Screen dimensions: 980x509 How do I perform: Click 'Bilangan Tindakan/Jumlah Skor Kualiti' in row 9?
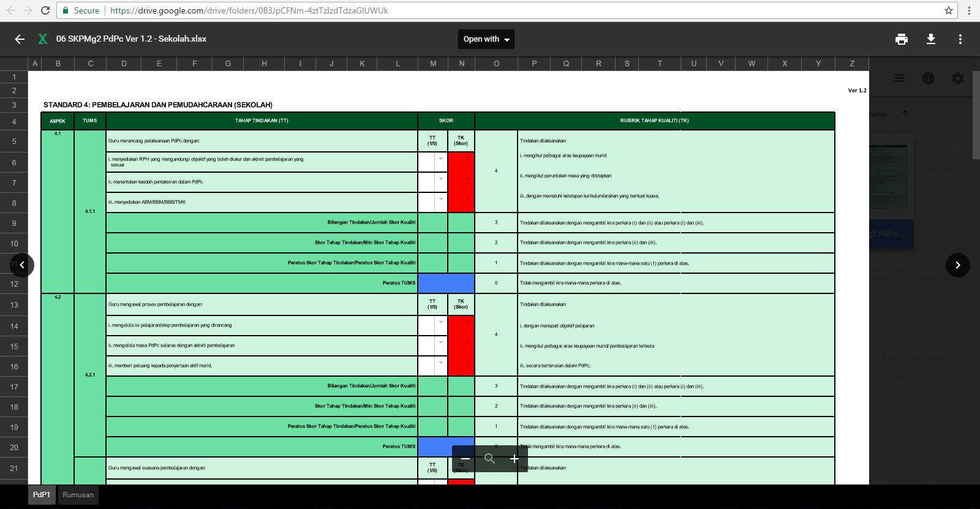point(371,222)
